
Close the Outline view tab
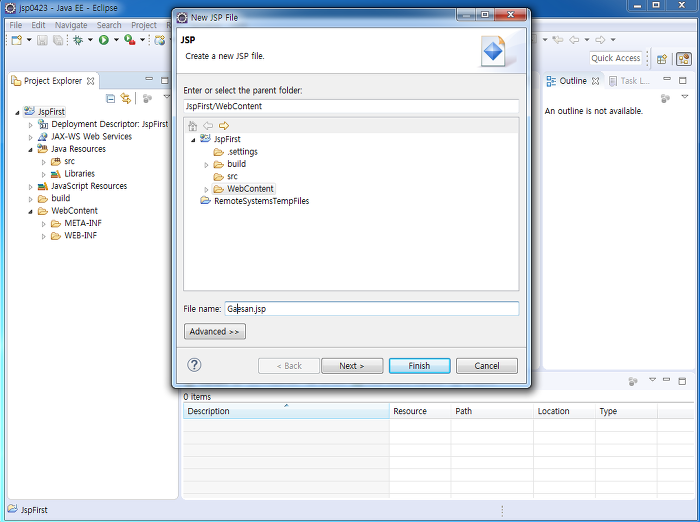(x=595, y=81)
